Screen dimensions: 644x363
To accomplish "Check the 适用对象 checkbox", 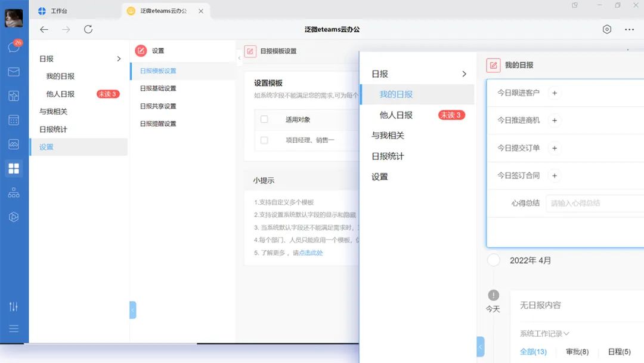I will point(263,118).
